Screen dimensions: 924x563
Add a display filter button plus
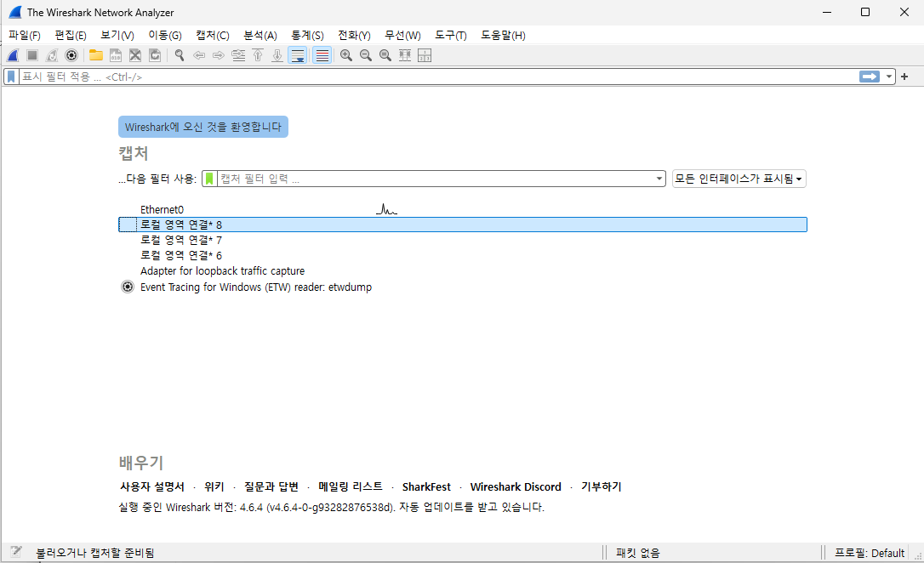[x=904, y=77]
